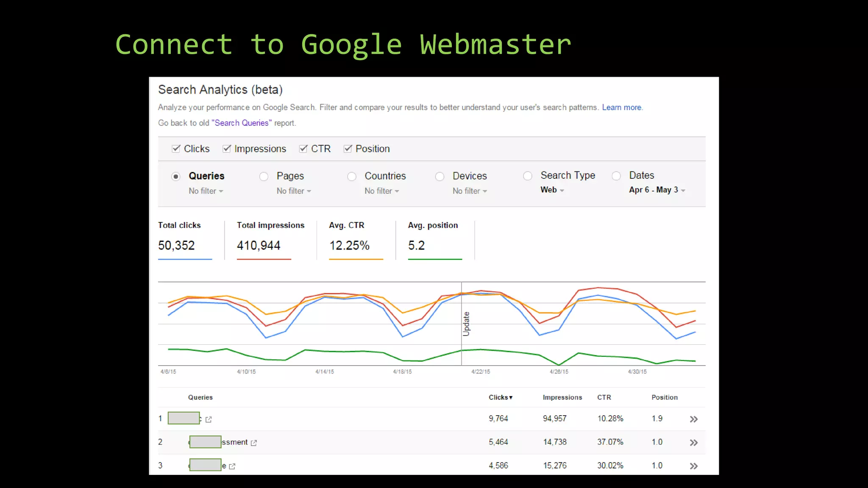
Task: Follow the 'Learn more' link
Action: pyautogui.click(x=622, y=108)
